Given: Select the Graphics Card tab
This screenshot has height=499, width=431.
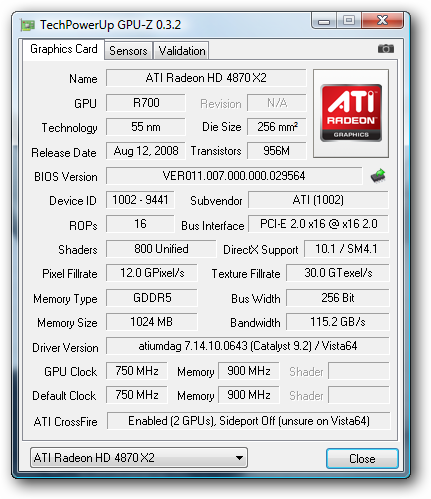Looking at the screenshot, I should click(x=64, y=49).
